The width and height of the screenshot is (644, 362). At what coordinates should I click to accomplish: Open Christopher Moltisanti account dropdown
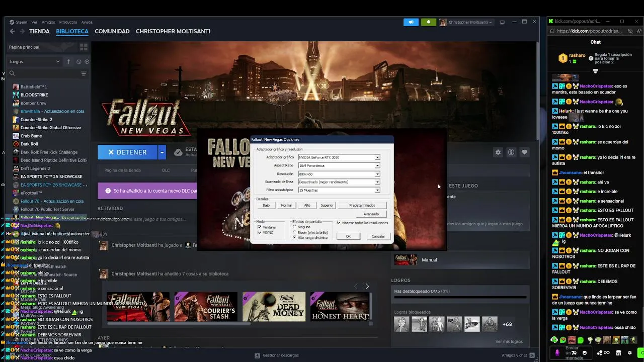point(466,22)
